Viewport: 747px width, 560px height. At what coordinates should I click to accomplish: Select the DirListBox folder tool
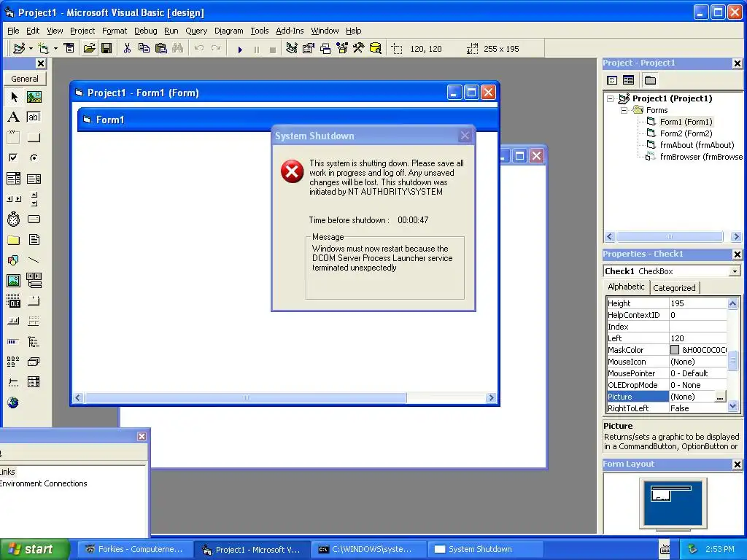tap(14, 239)
